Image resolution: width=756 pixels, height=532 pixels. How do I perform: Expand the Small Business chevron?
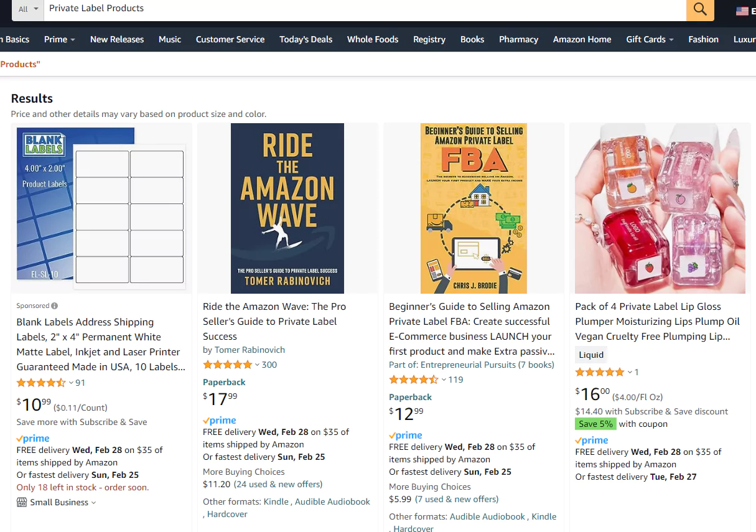(94, 503)
